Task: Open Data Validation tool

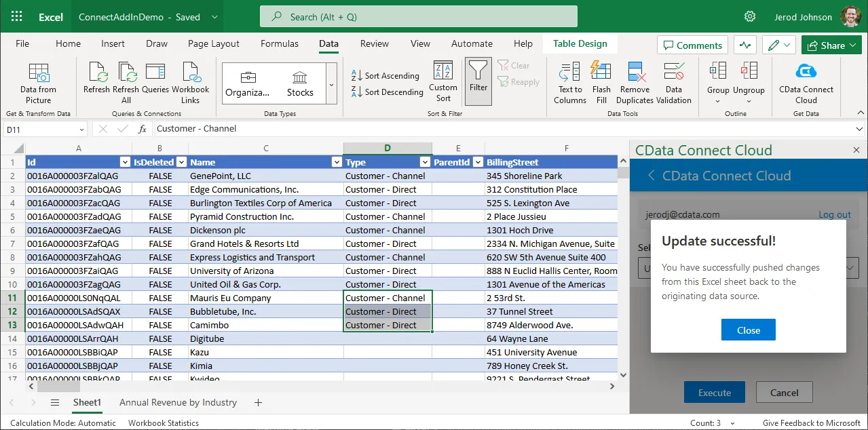Action: 673,83
